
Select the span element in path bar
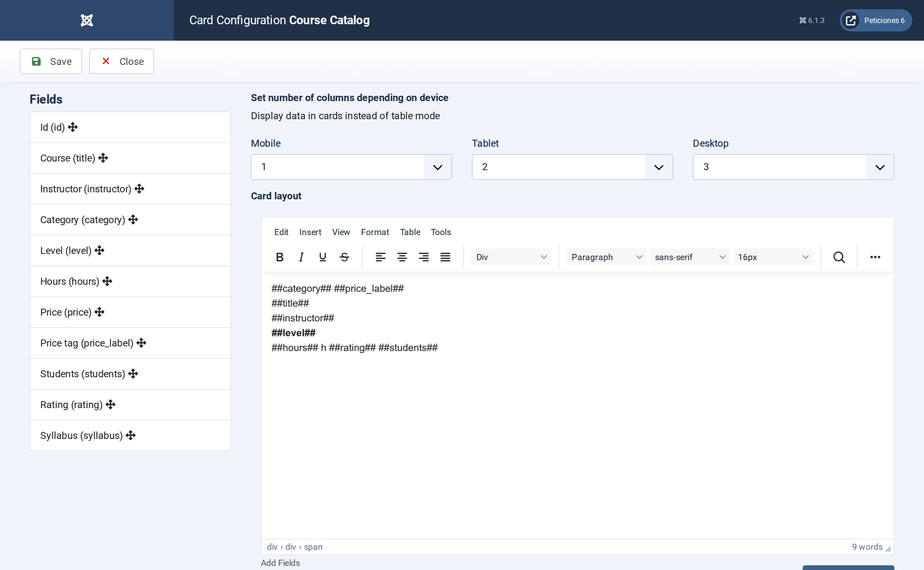click(x=313, y=547)
